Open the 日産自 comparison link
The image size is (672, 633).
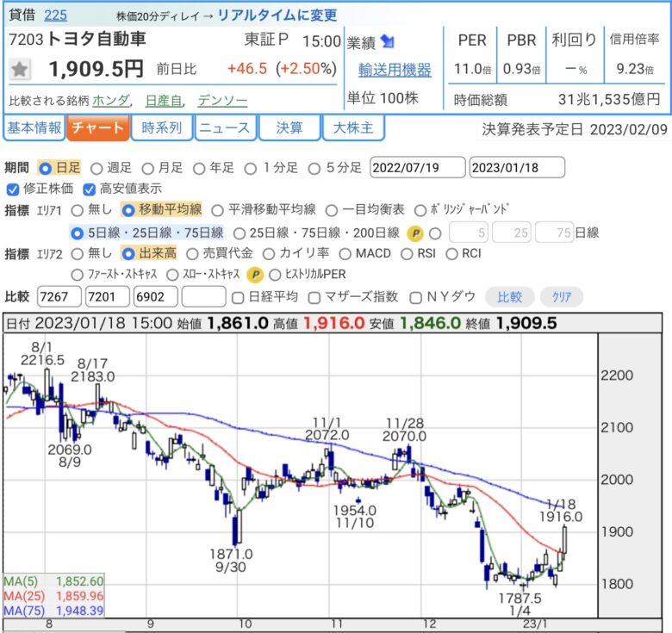[x=164, y=101]
